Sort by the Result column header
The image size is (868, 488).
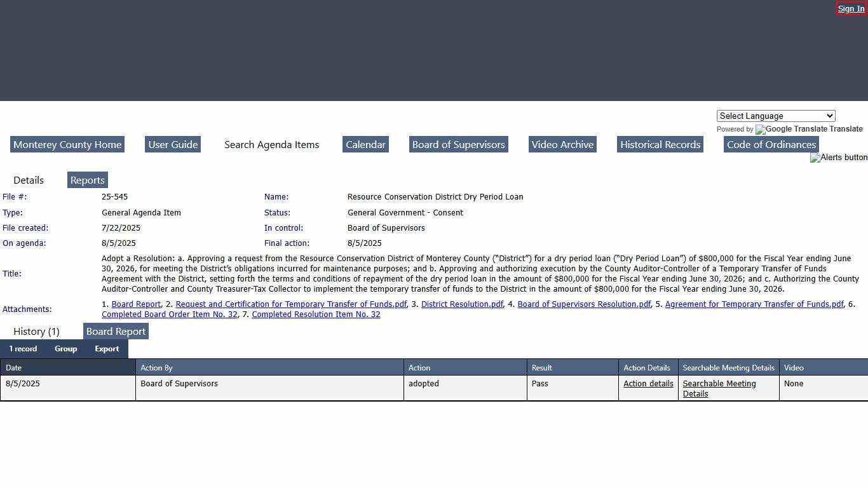[x=541, y=368]
